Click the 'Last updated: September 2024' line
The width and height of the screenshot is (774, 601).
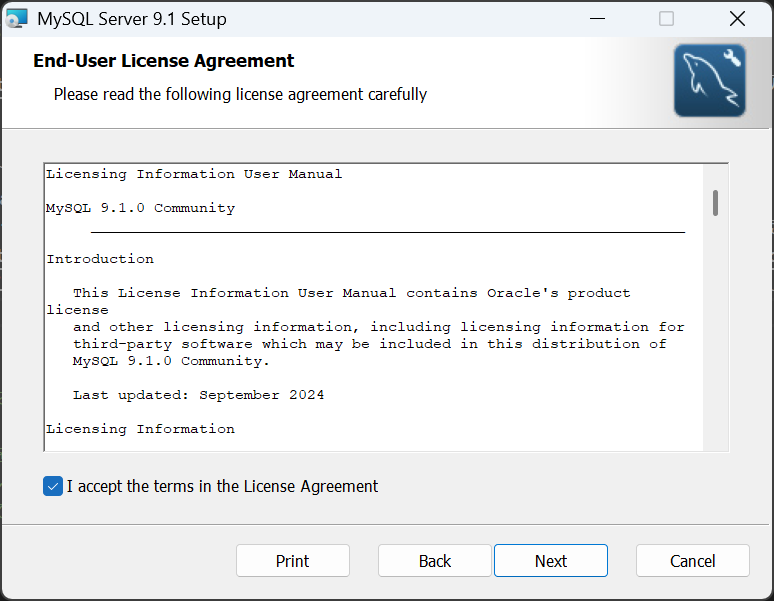198,395
